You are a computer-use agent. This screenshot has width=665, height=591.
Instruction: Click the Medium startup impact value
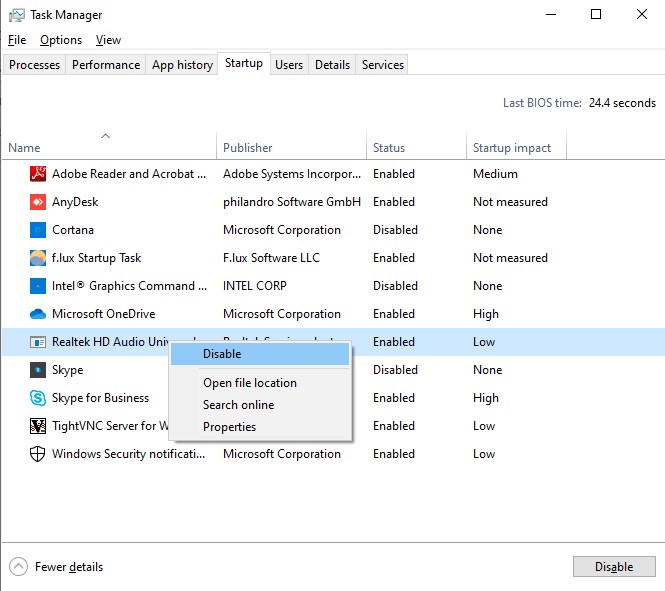[495, 174]
